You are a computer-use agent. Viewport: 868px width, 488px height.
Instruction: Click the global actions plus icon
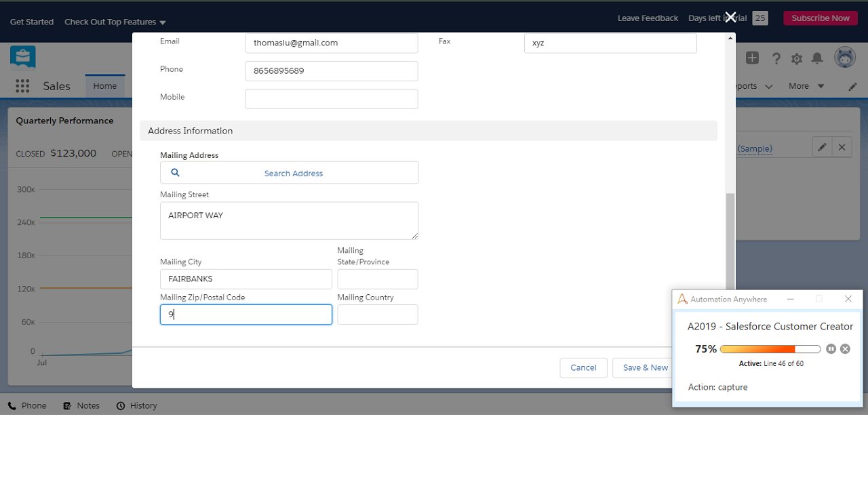click(x=752, y=58)
